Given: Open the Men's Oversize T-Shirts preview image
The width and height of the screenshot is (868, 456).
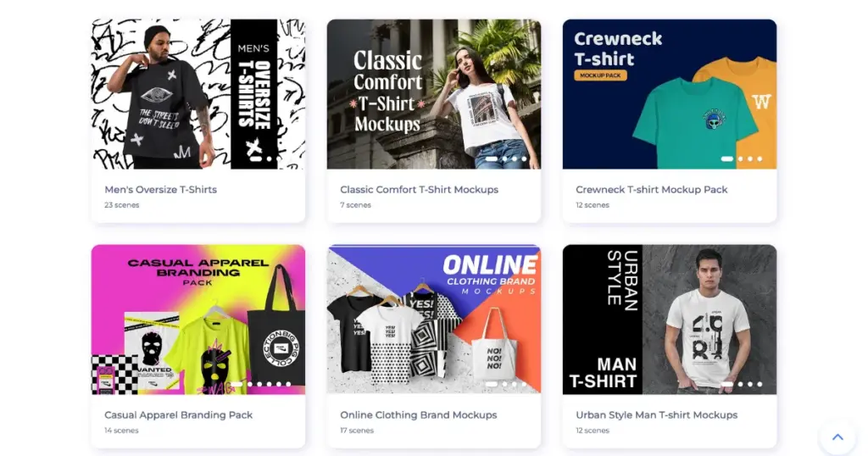Looking at the screenshot, I should 198,94.
